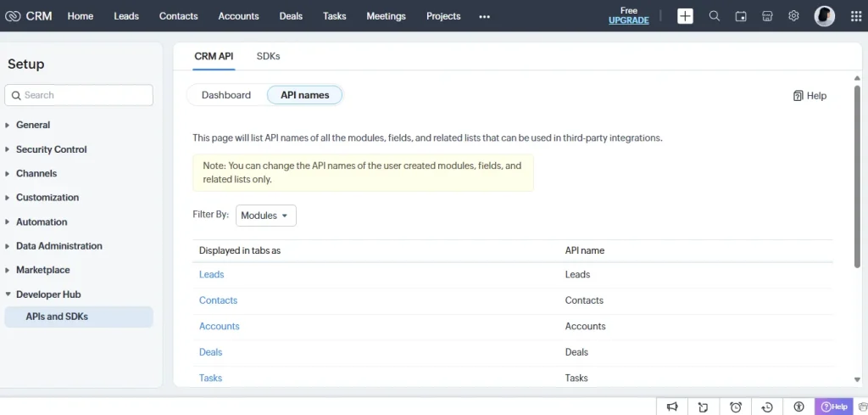Click the vertical scrollbar thumb
868x415 pixels.
pyautogui.click(x=858, y=177)
